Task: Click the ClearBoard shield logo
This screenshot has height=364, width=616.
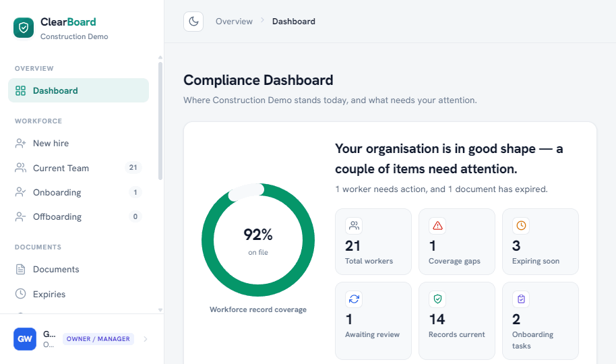Action: 24,28
